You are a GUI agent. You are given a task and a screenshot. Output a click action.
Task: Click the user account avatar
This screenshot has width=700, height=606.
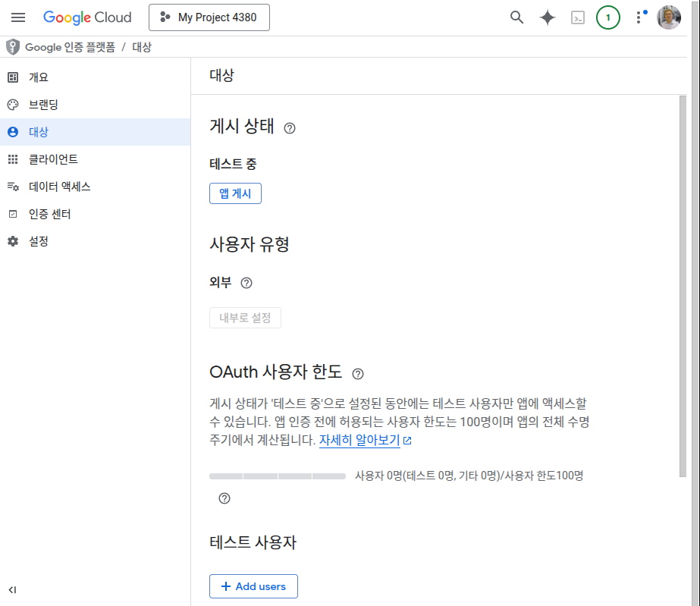point(669,17)
